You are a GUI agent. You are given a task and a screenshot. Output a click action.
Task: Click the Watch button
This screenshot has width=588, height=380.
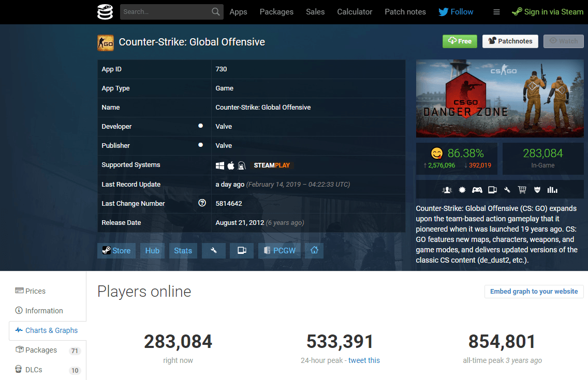click(563, 41)
